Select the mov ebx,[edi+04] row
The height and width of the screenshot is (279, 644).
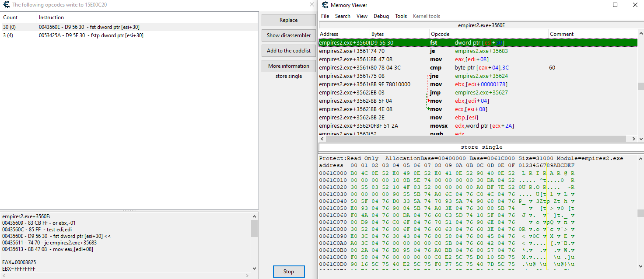coord(478,101)
